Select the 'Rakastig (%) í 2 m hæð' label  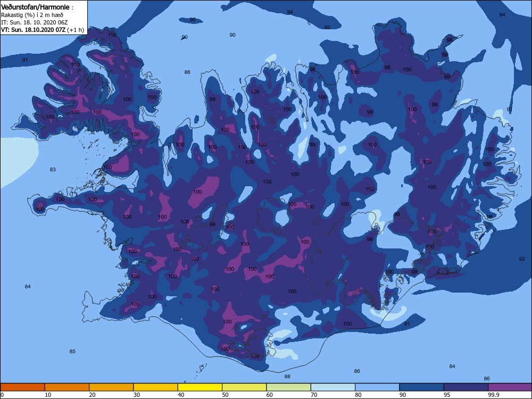coord(32,15)
